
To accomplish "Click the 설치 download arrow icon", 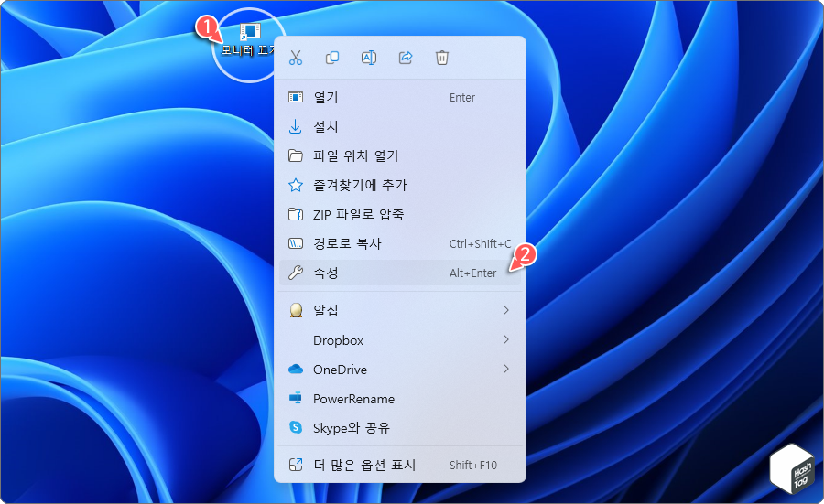I will [x=296, y=126].
